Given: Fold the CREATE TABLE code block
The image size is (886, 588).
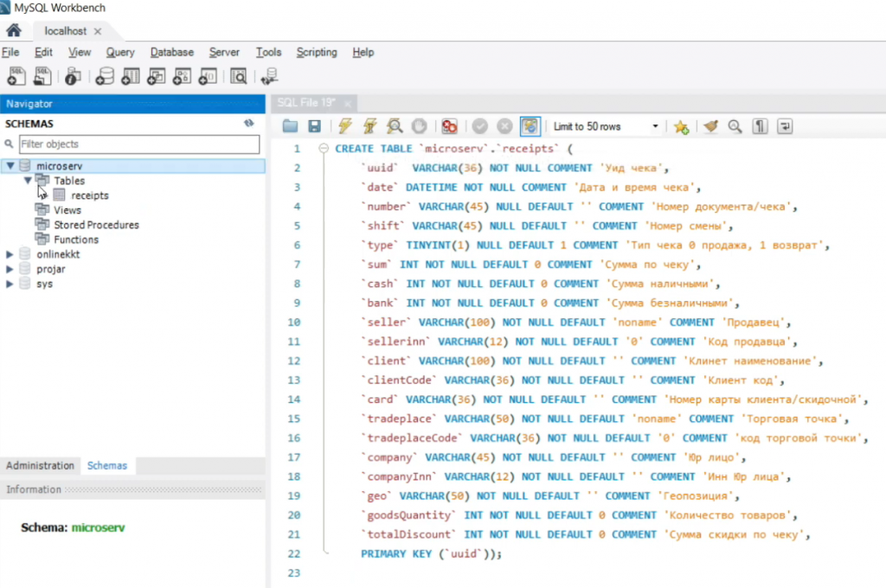Looking at the screenshot, I should point(324,149).
